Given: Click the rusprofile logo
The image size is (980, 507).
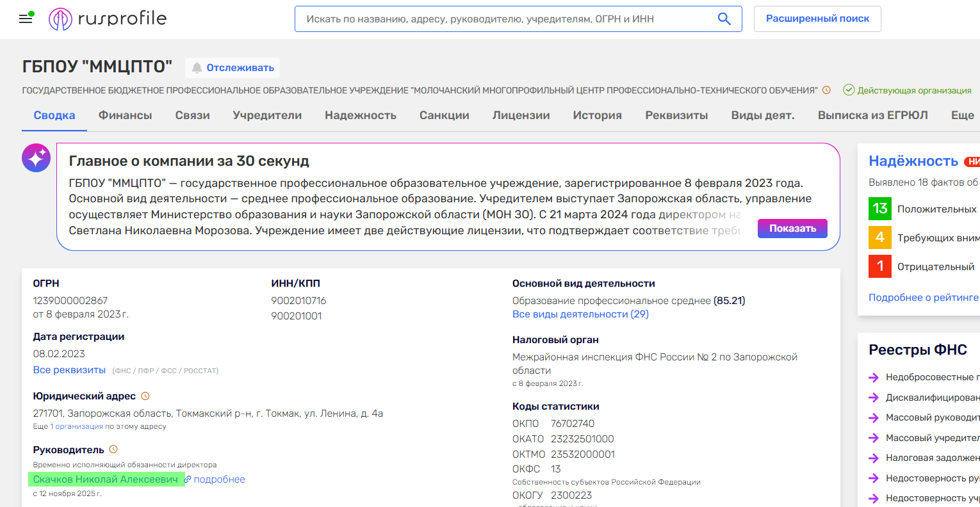Looking at the screenshot, I should pyautogui.click(x=108, y=18).
